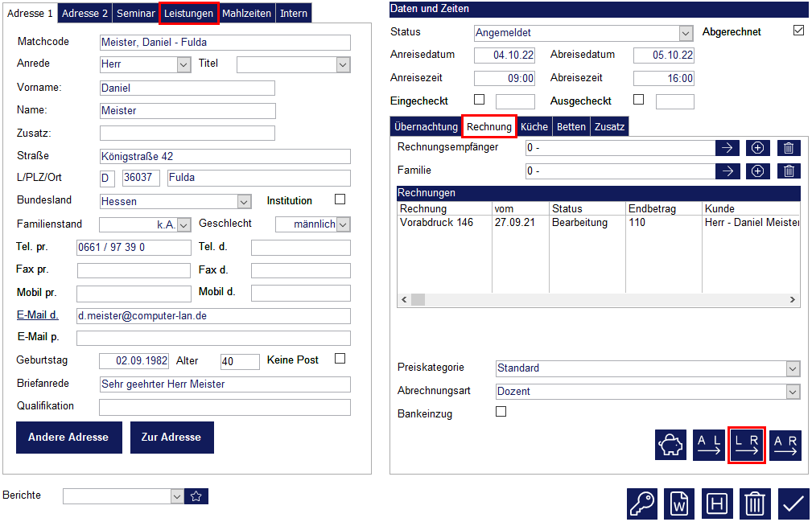Viewport: 812px width, 522px height.
Task: Check the Keine Post checkbox
Action: click(340, 359)
